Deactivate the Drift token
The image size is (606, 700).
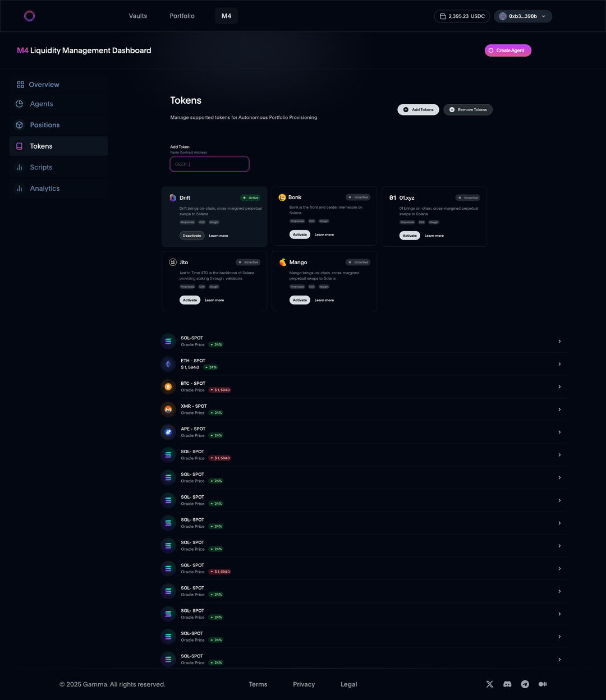point(192,236)
